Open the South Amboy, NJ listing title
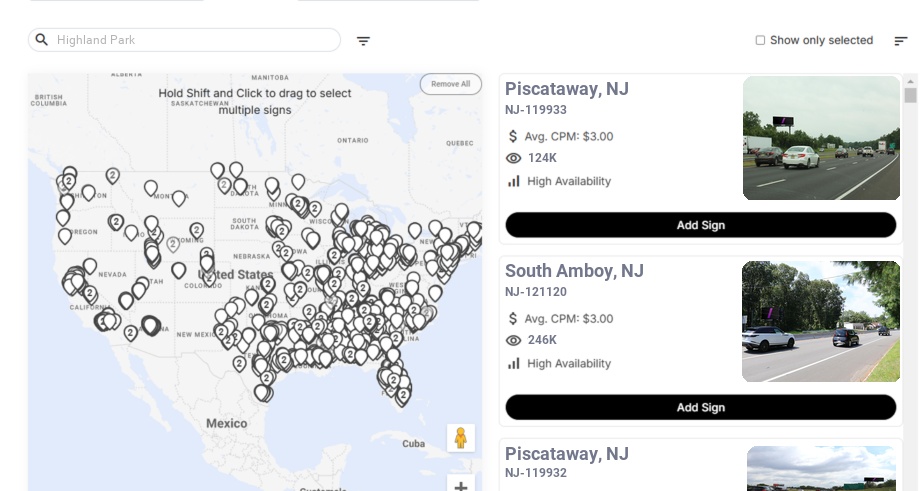The height and width of the screenshot is (491, 920). 574,271
